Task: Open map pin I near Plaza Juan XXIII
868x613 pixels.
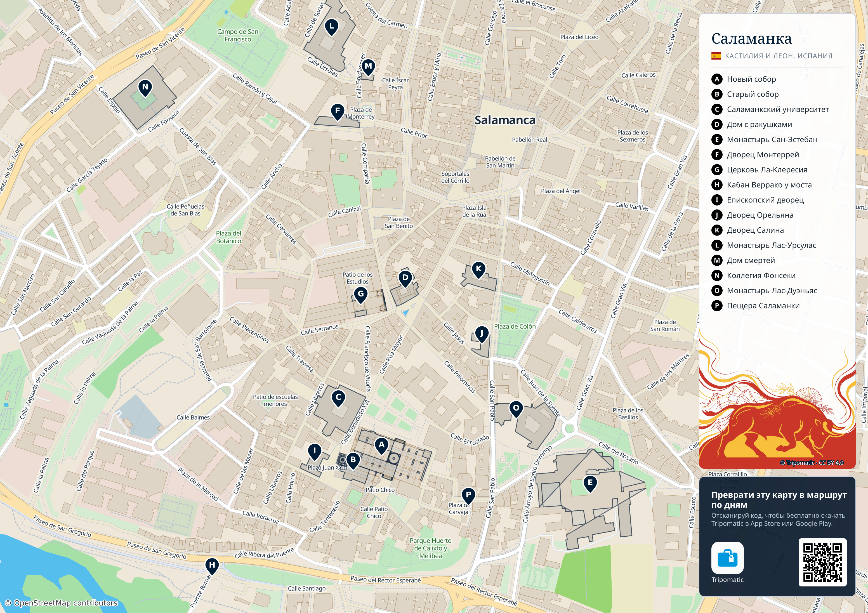Action: (315, 452)
